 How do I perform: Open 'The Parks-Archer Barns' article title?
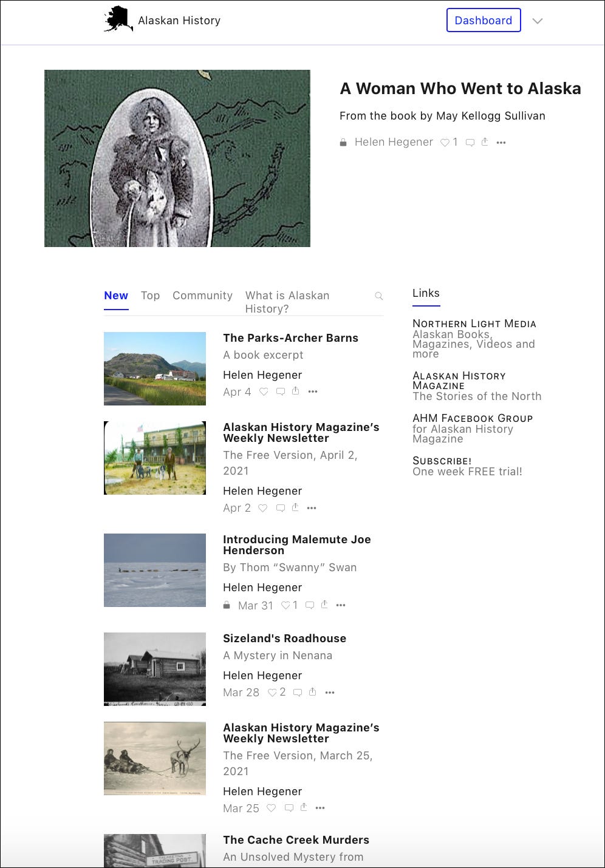pos(290,338)
